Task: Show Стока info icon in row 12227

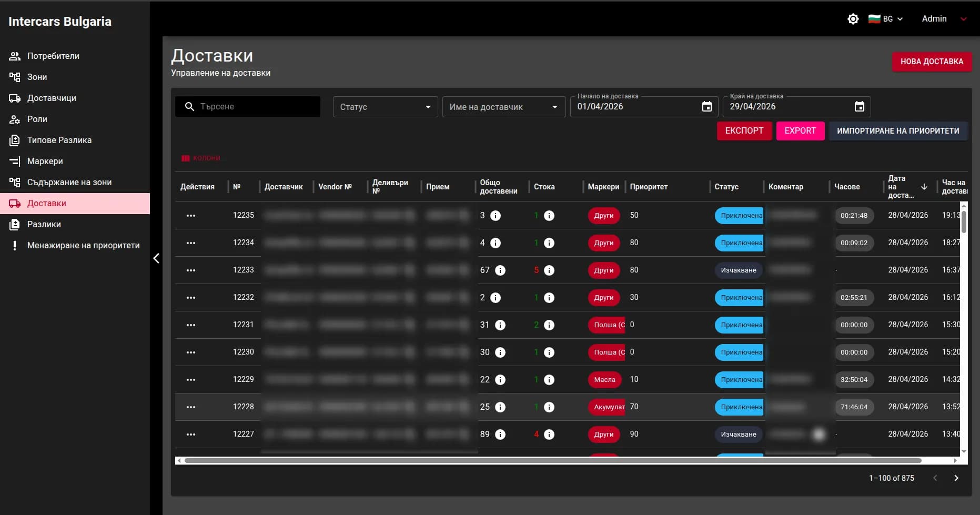Action: click(549, 435)
